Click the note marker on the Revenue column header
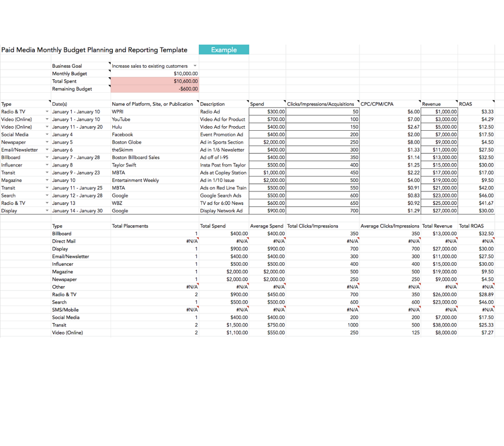 tap(456, 101)
